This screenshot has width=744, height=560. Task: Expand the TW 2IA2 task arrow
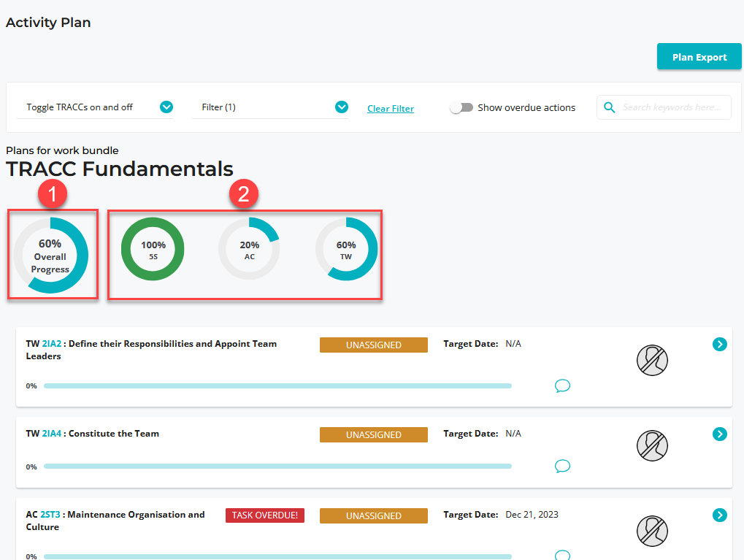point(719,344)
